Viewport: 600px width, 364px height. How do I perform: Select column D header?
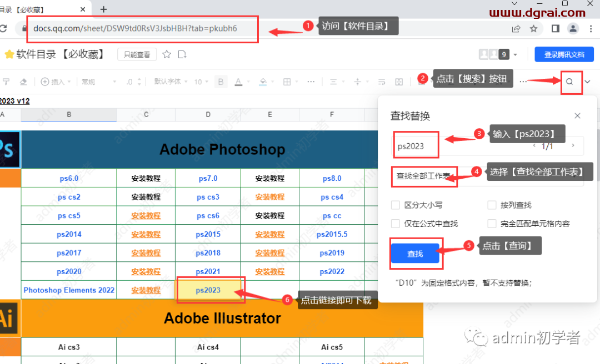[x=208, y=114]
